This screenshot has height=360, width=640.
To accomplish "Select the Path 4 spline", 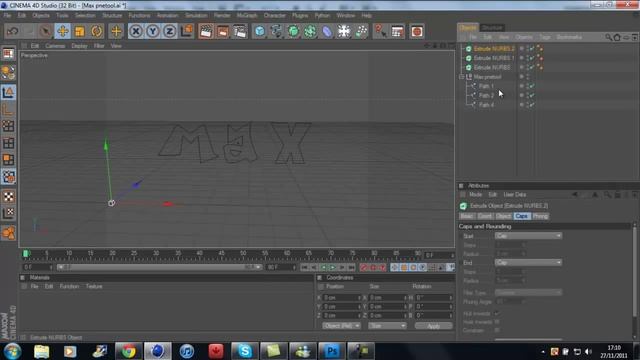I will point(486,105).
